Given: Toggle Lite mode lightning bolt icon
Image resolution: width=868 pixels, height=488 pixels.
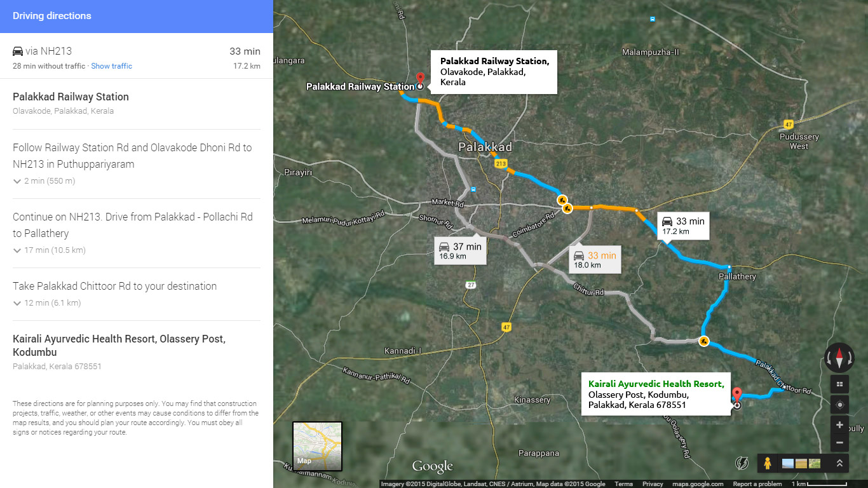Looking at the screenshot, I should click(743, 463).
